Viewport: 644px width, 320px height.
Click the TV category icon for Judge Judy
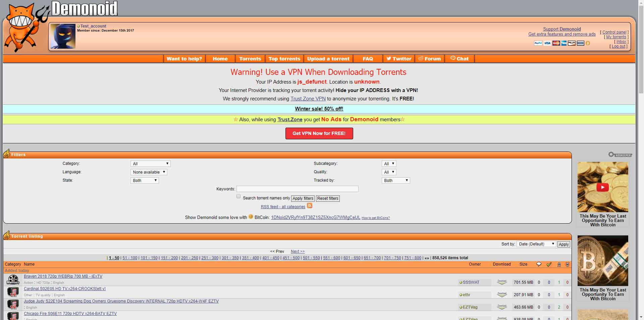(13, 304)
